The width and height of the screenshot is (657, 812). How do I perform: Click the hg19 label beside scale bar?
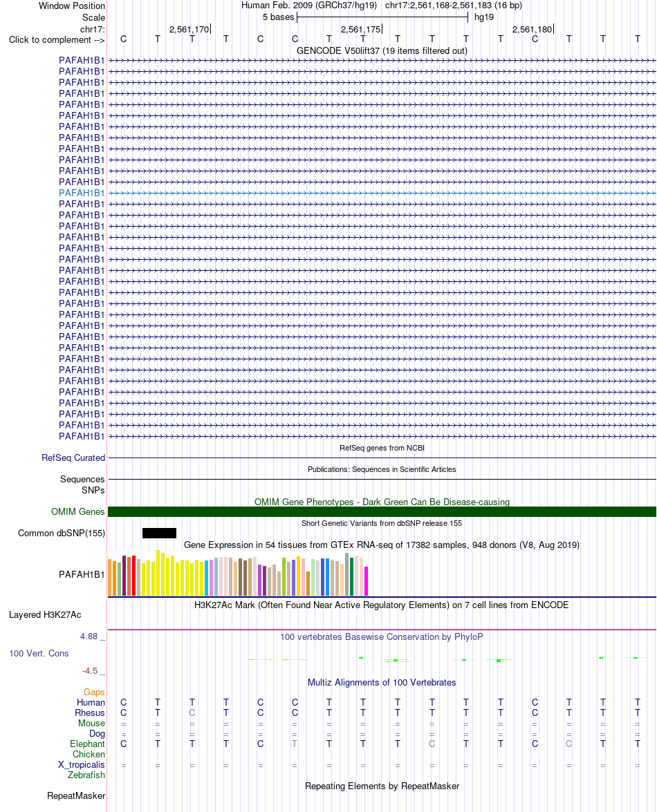[484, 17]
